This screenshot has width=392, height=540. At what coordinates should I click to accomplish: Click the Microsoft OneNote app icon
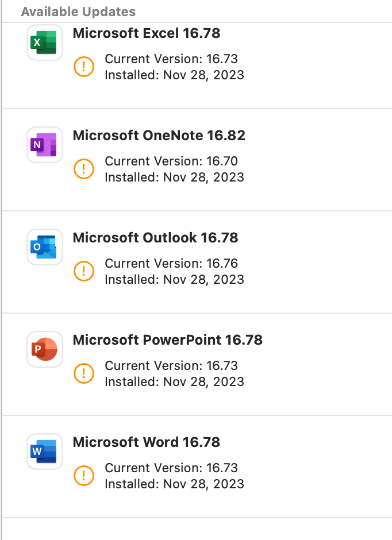44,144
